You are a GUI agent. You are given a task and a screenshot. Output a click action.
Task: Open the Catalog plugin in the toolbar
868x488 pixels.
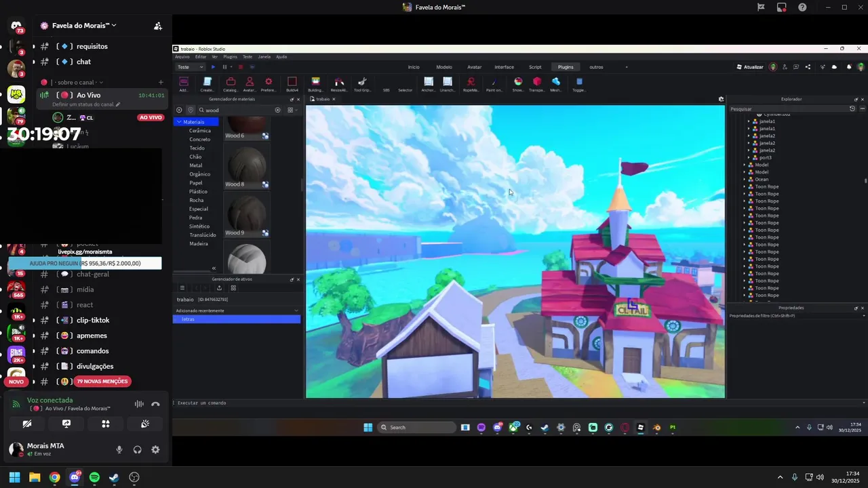click(x=231, y=84)
